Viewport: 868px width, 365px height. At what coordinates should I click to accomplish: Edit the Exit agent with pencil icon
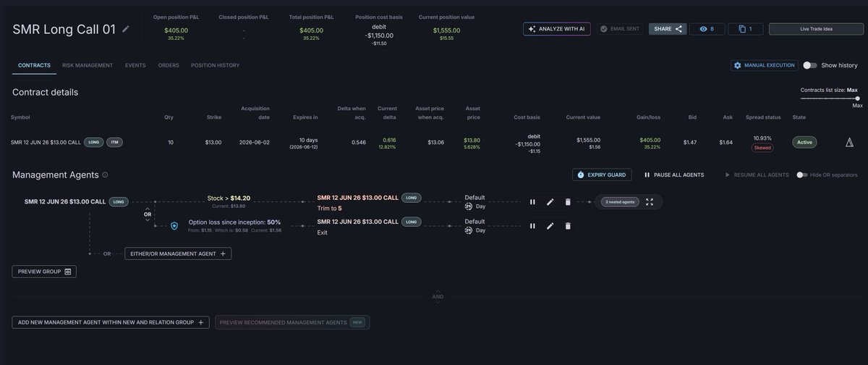(550, 226)
